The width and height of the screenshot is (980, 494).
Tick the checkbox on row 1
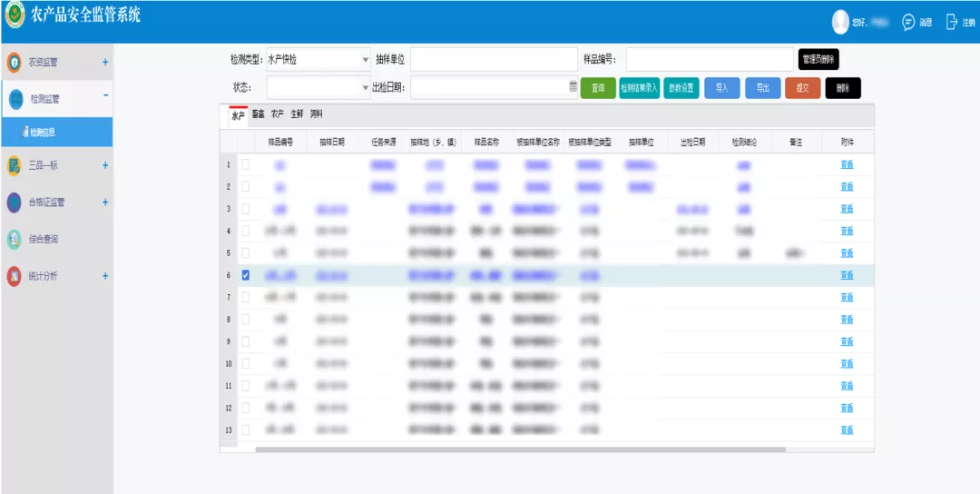[245, 164]
